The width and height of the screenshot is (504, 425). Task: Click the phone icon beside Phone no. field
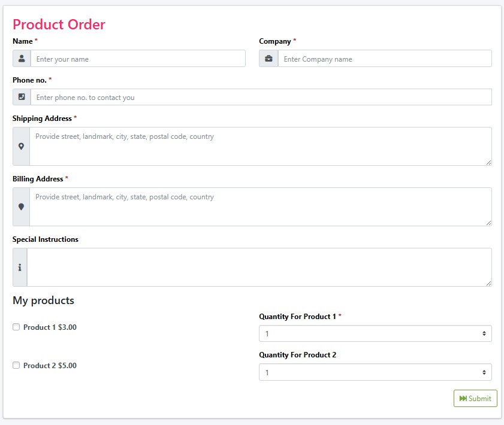[22, 97]
